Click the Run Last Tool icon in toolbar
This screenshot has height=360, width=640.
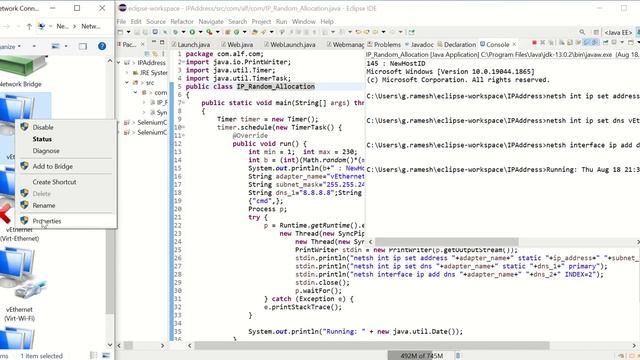pos(209,32)
